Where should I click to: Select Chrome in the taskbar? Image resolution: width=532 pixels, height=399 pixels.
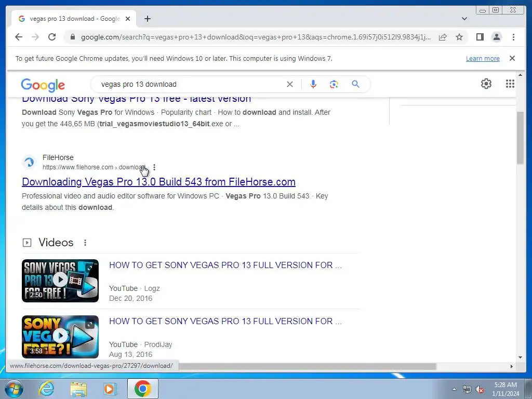[142, 389]
